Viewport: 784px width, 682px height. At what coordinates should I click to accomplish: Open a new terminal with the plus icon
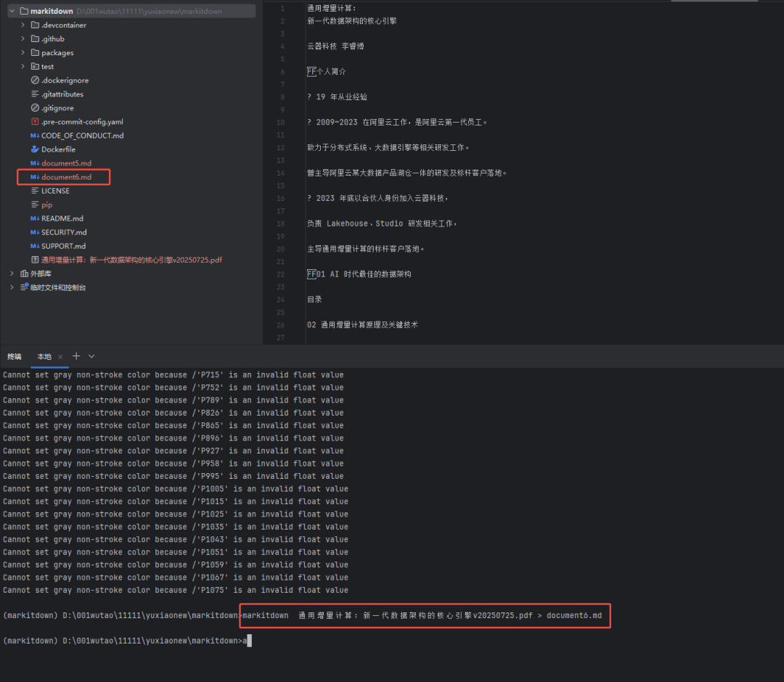tap(75, 356)
